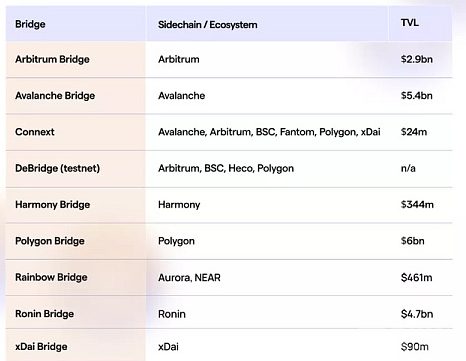The image size is (466, 361).
Task: Click the Ronin Bridge name
Action: pyautogui.click(x=45, y=314)
